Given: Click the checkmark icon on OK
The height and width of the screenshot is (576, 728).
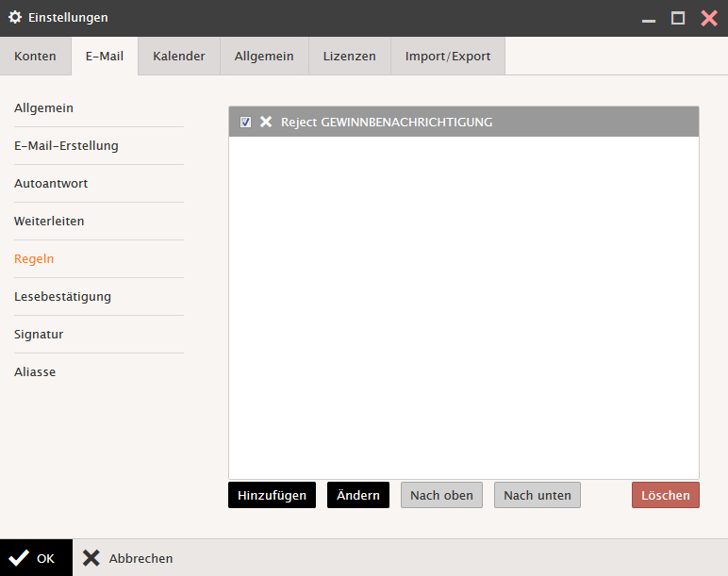Looking at the screenshot, I should coord(19,558).
